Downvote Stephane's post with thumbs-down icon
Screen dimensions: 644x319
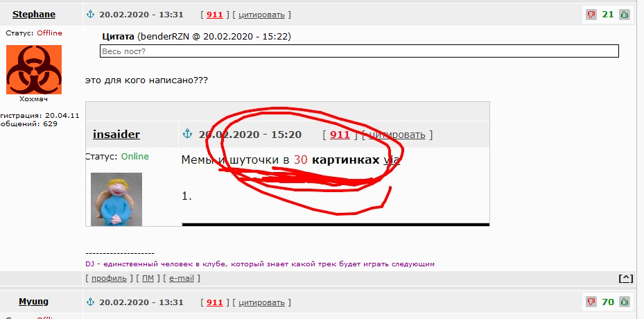[x=591, y=15]
